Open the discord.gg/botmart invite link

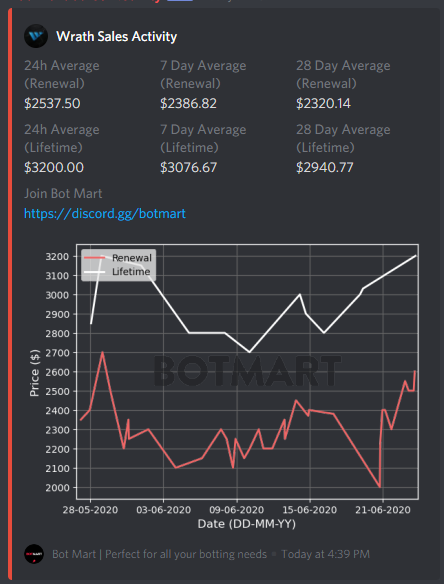click(x=105, y=213)
